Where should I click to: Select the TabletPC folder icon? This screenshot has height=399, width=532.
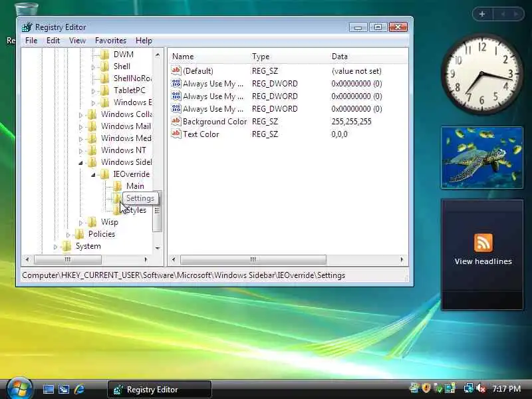coord(105,90)
